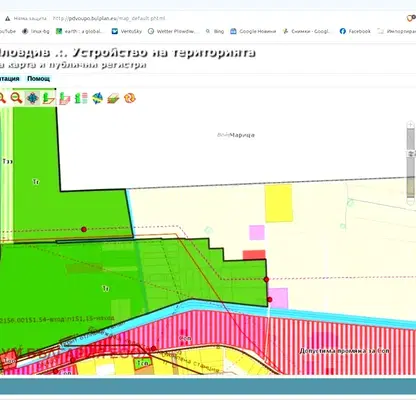Open the Ventusky bookmark
This screenshot has height=400, width=416.
[127, 31]
